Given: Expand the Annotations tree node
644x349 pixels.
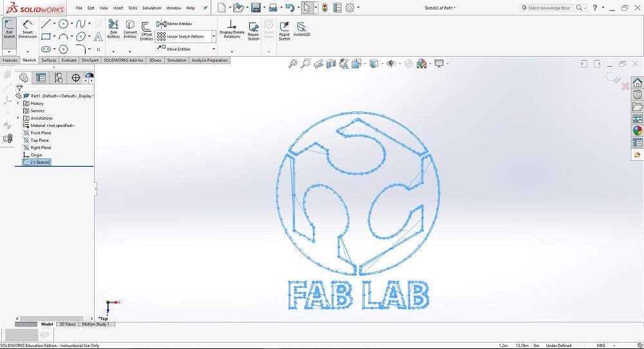Looking at the screenshot, I should [x=18, y=118].
